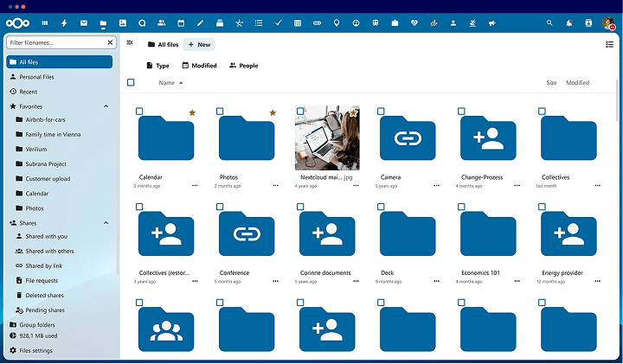This screenshot has width=623, height=364.
Task: Open the briefcase app icon
Action: coord(395,23)
